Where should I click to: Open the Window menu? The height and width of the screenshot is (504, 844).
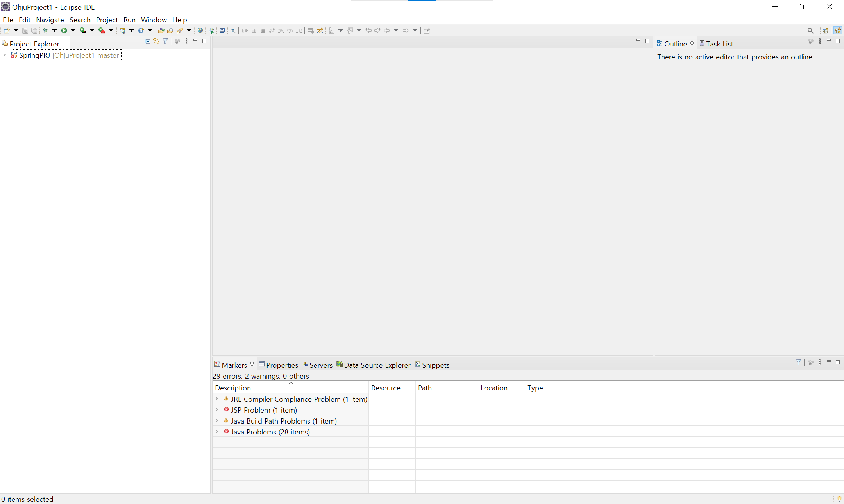click(x=154, y=20)
